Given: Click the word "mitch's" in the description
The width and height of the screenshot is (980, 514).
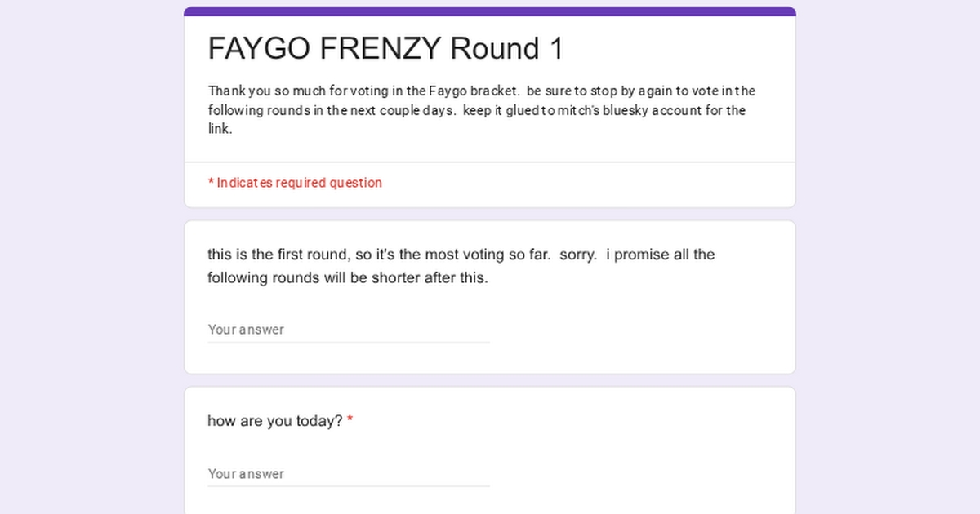Looking at the screenshot, I should [x=578, y=110].
